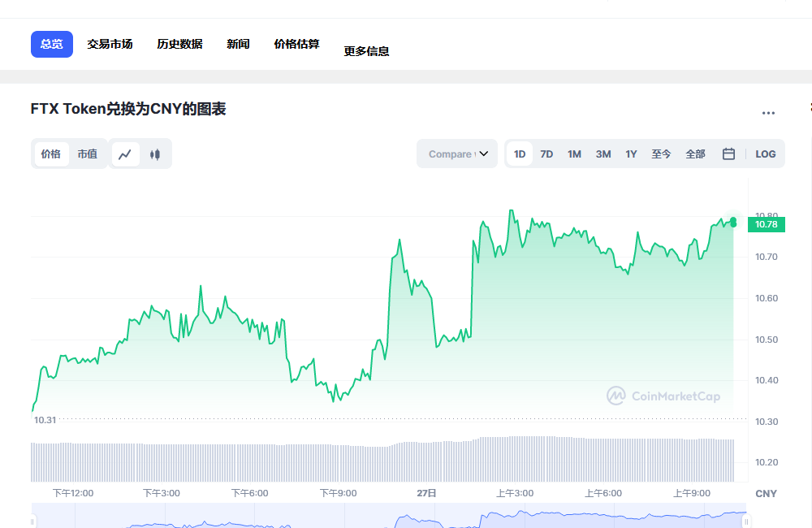Open the 新闻 news tab

coord(238,44)
